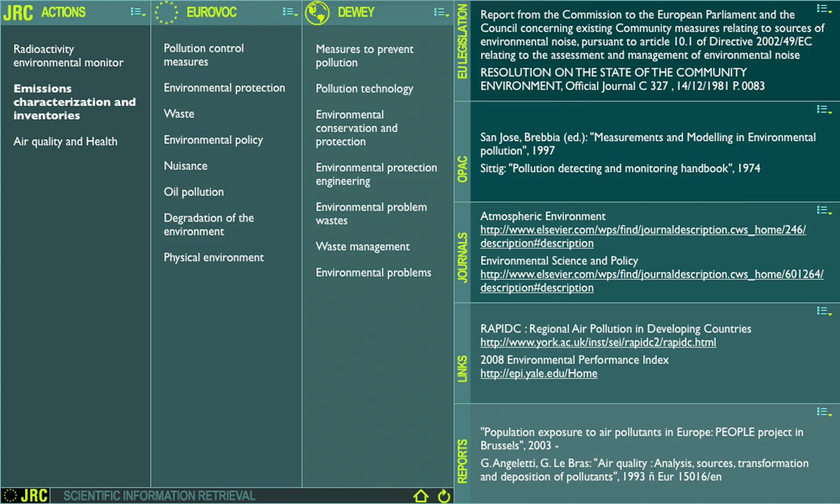Click the JRC logo in the Actions header
The image size is (840, 504).
pyautogui.click(x=18, y=13)
